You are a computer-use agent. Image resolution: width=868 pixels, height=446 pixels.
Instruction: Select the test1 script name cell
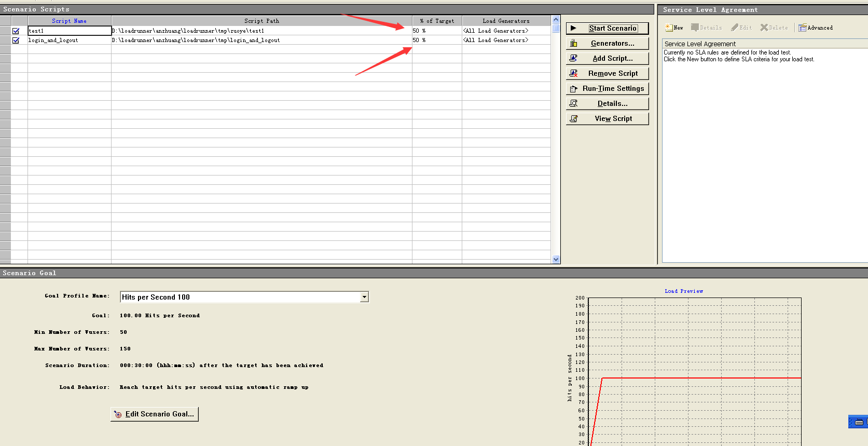click(x=70, y=31)
